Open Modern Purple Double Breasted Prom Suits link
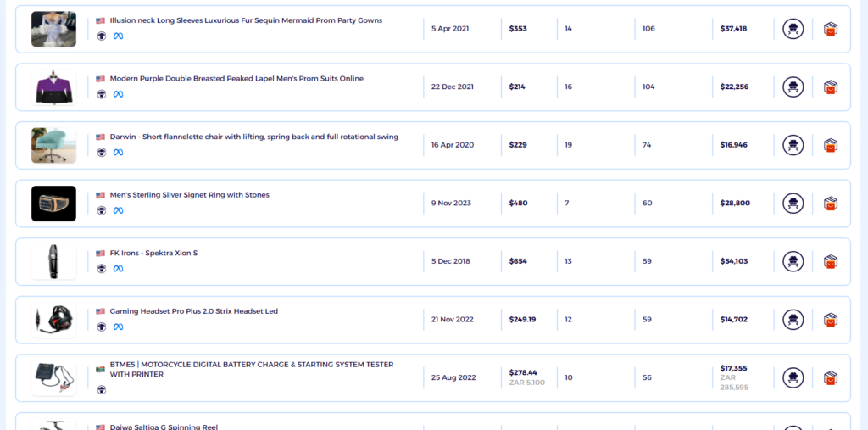Screen dimensions: 868x430 tap(236, 79)
